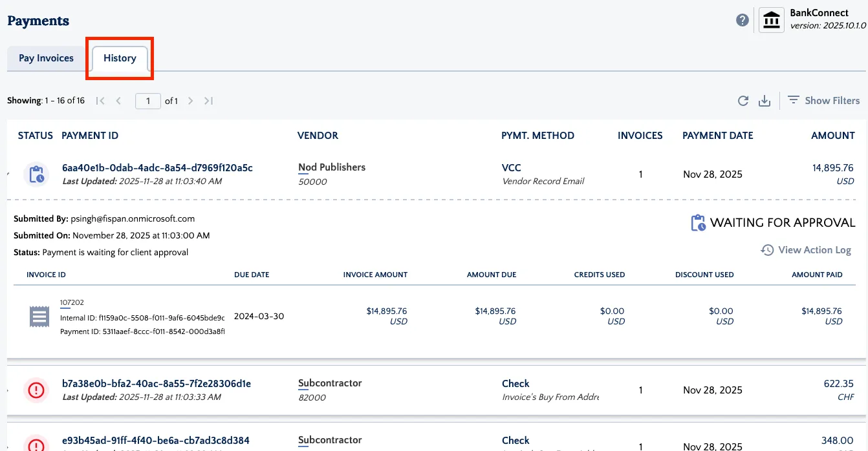Download the payment history export
The width and height of the screenshot is (868, 451).
click(765, 101)
